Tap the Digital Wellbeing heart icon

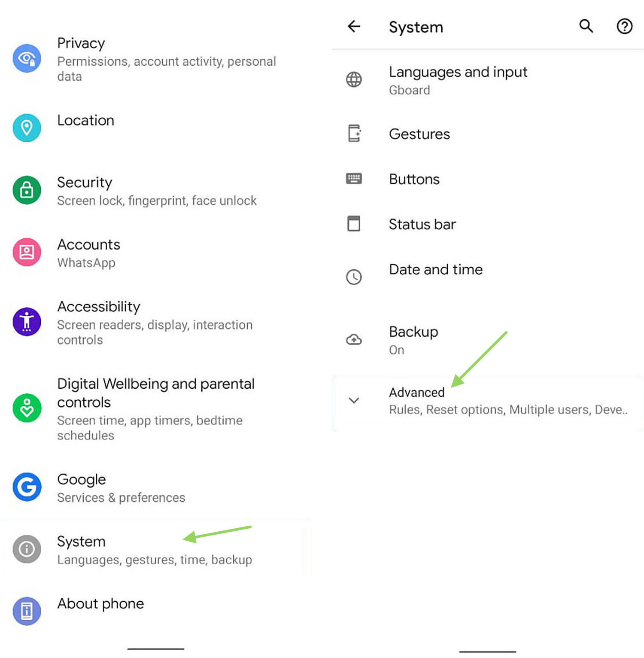coord(27,408)
